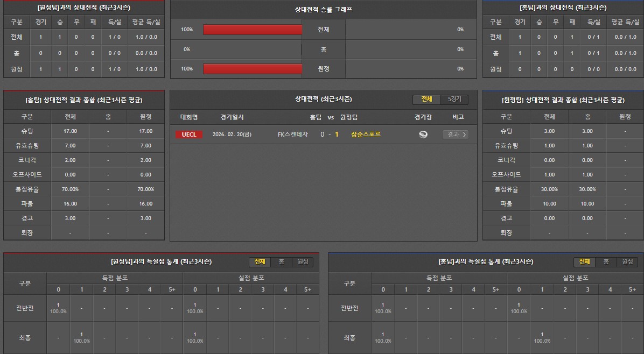Screen dimensions: 644x354
Task: Open the 결과 result button with chevron
Action: click(455, 134)
